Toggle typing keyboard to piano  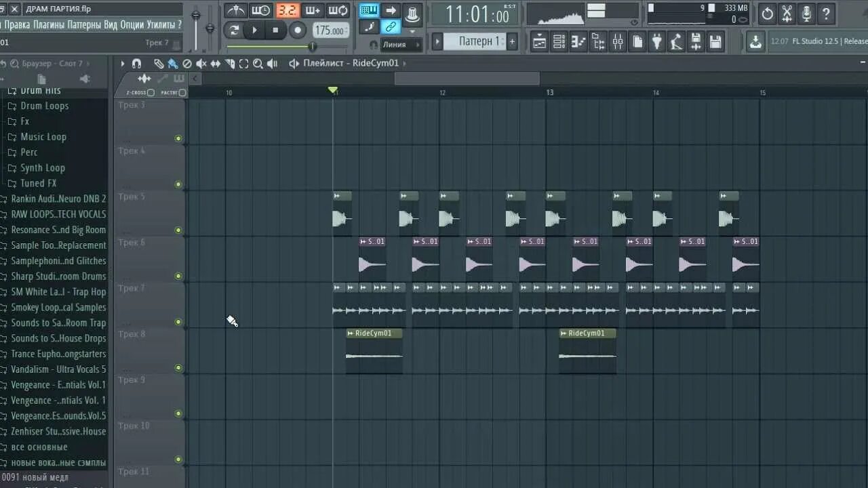click(x=370, y=10)
